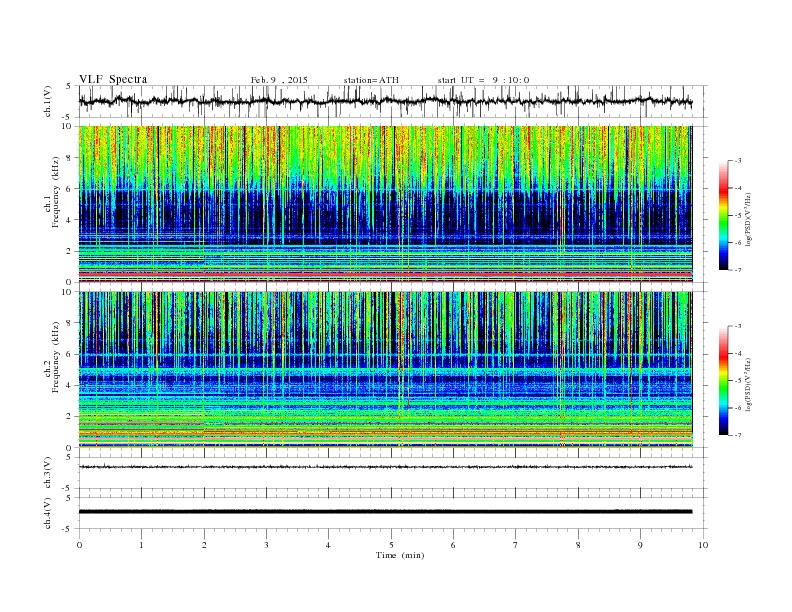Click the upper 'log(PSD)(V²/Hz)' colorbar label

coord(748,219)
